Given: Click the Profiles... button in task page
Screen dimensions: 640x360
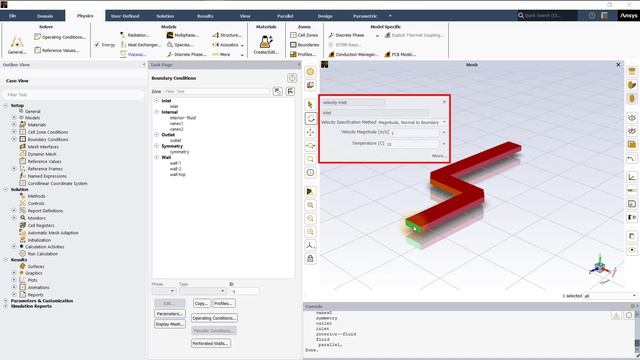Looking at the screenshot, I should click(224, 303).
